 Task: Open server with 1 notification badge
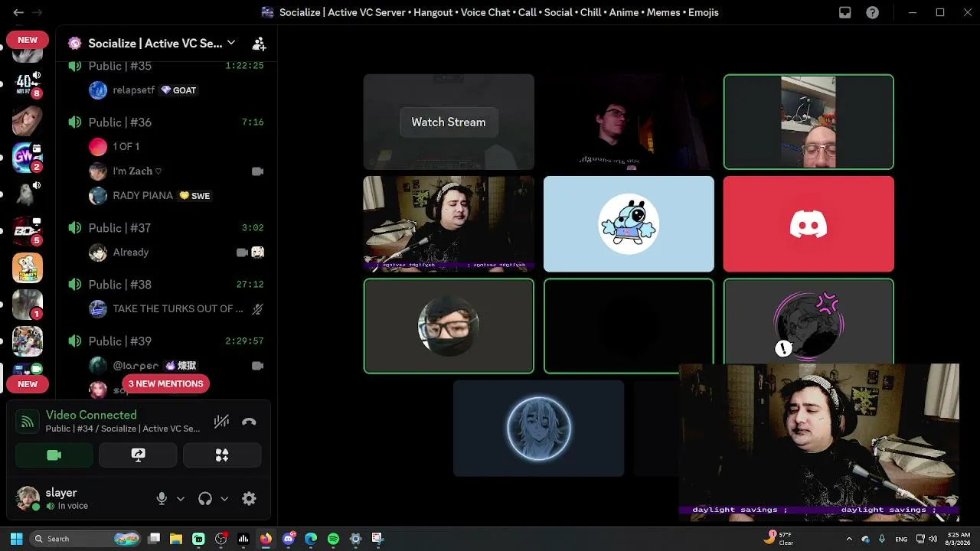(28, 305)
